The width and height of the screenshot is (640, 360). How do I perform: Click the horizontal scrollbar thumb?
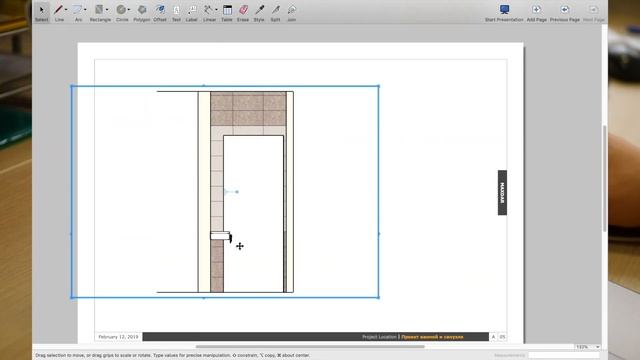coord(310,347)
